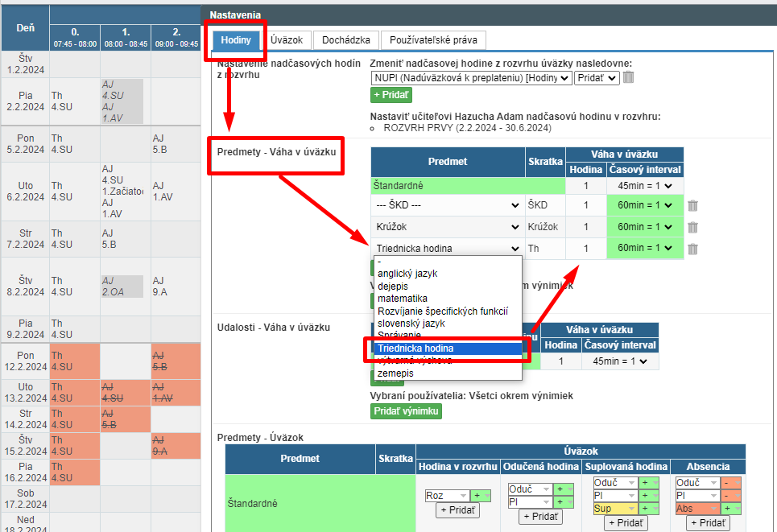This screenshot has height=532, width=777.
Task: Click the Hodina value in Krúžok row
Action: [585, 227]
